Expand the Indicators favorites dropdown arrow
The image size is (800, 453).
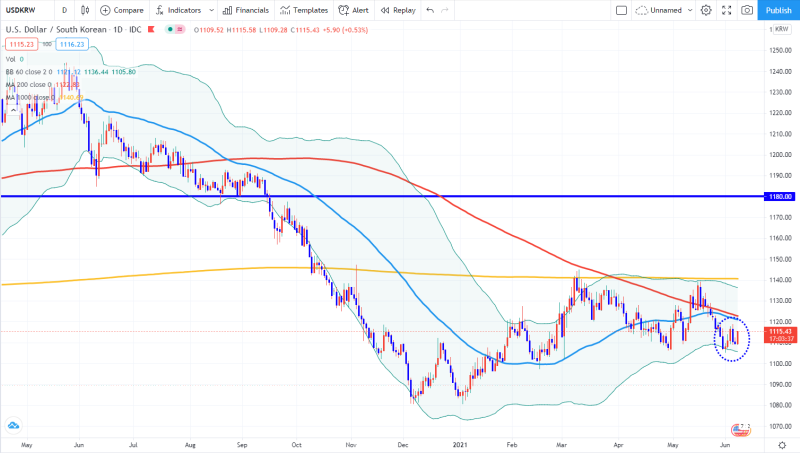[211, 10]
